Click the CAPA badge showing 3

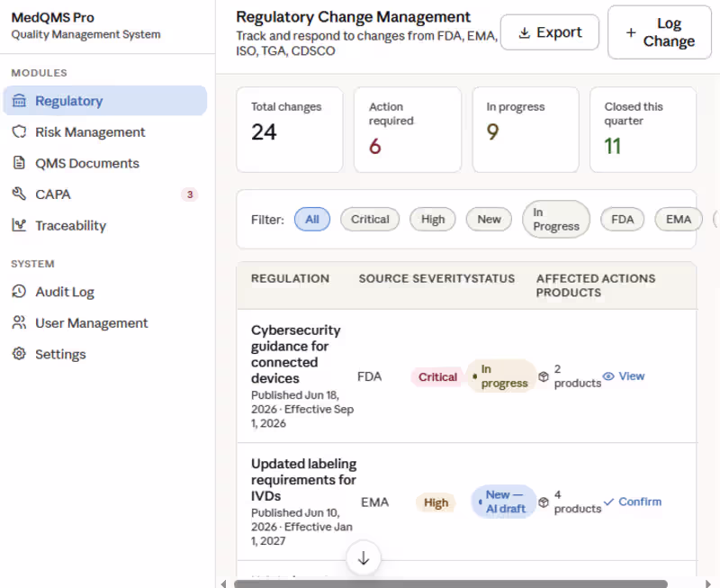point(190,194)
